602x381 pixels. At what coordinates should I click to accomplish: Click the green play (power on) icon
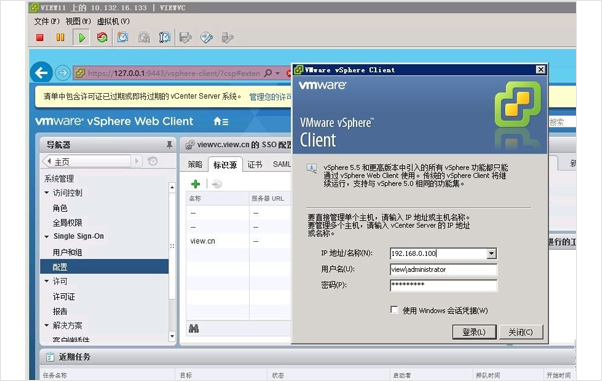[81, 38]
